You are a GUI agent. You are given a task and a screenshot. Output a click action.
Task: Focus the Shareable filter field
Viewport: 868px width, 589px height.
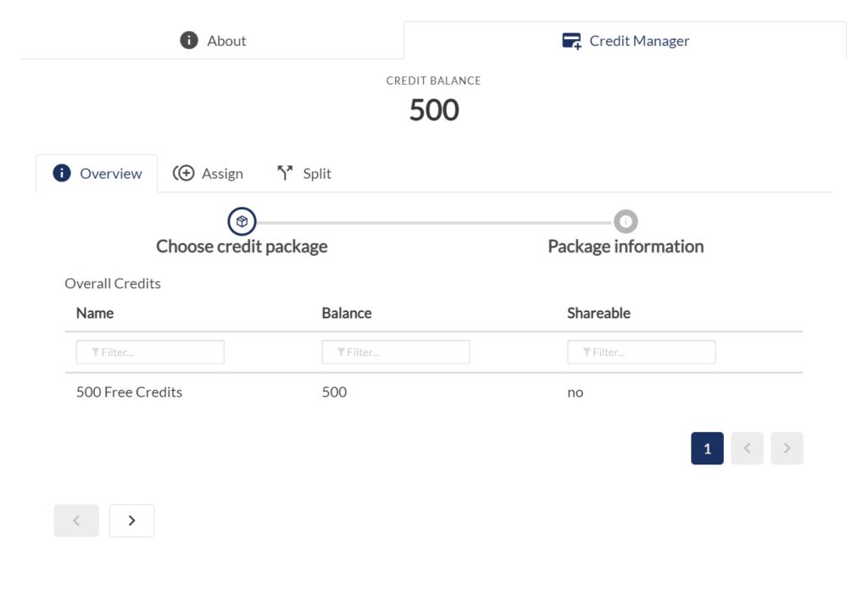tap(641, 352)
